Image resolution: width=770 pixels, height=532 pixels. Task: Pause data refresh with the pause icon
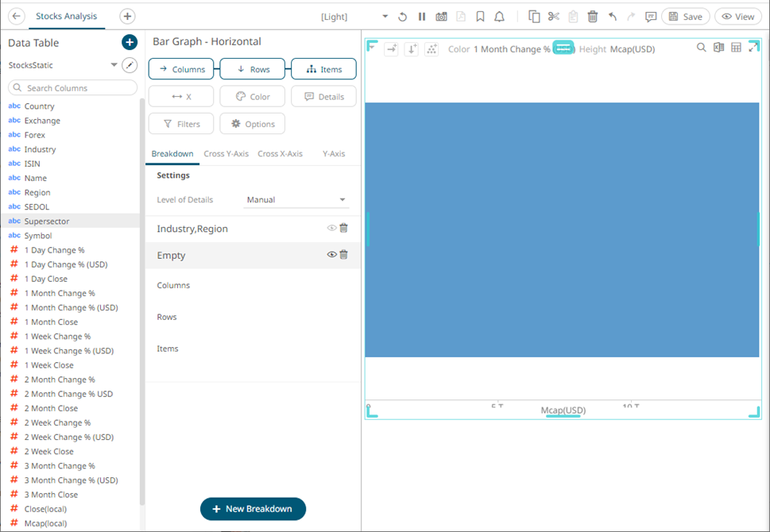coord(422,17)
